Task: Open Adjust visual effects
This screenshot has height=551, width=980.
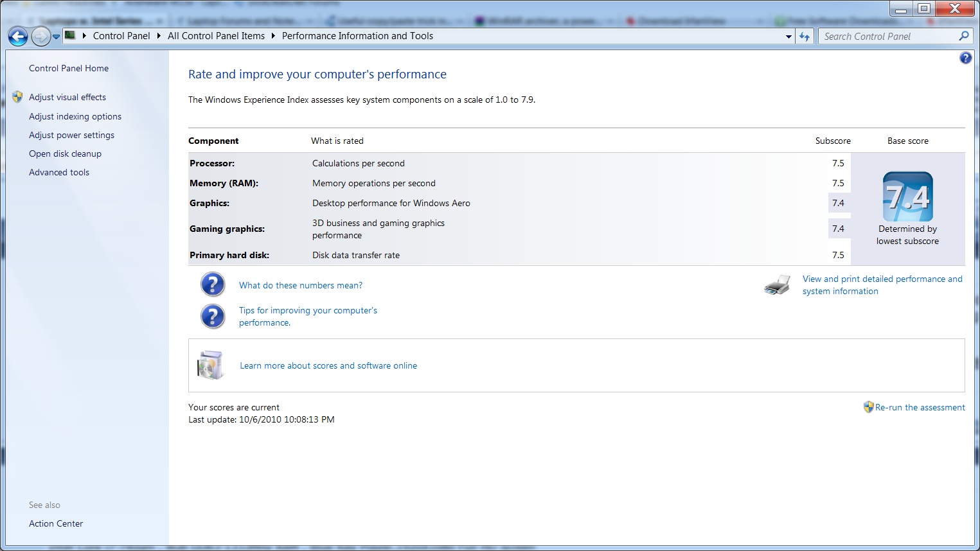Action: 67,97
